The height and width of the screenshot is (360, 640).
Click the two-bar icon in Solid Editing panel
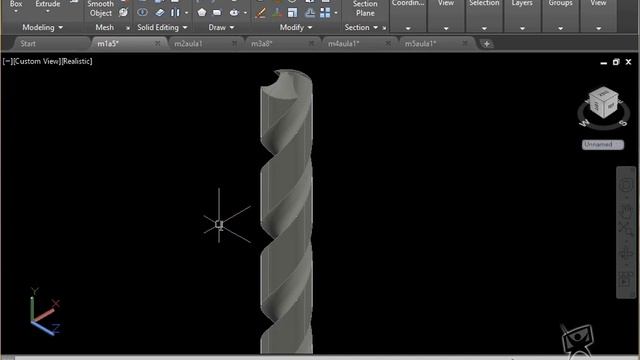tap(175, 13)
